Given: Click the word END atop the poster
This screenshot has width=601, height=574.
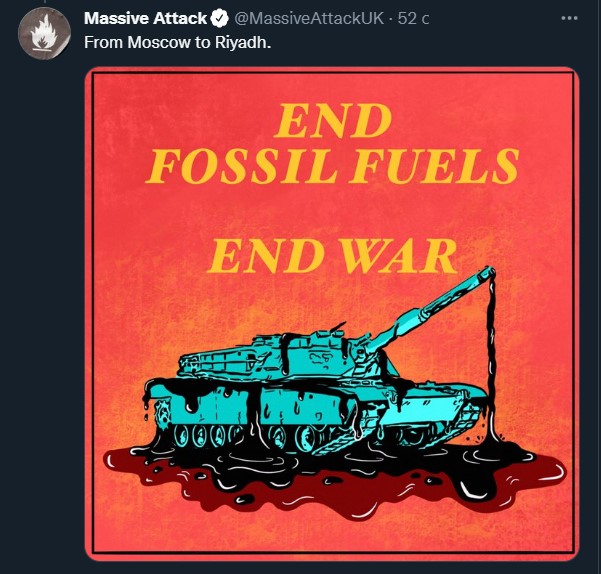Looking at the screenshot, I should click(x=333, y=121).
